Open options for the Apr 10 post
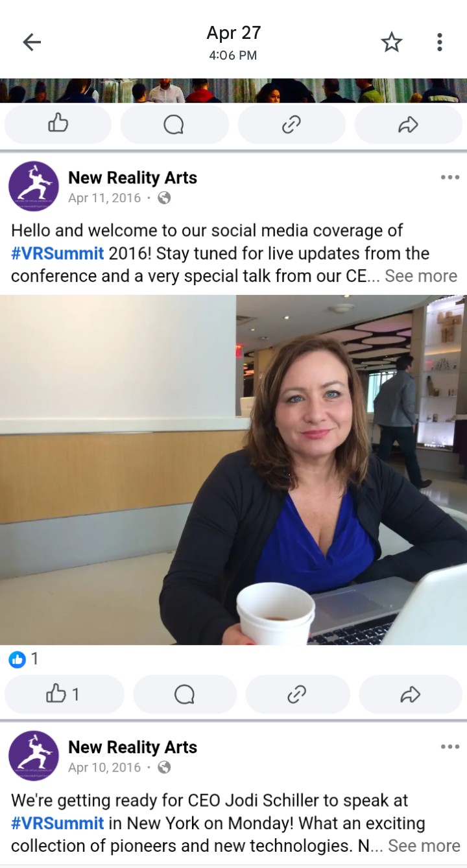The height and width of the screenshot is (868, 467). pyautogui.click(x=449, y=747)
